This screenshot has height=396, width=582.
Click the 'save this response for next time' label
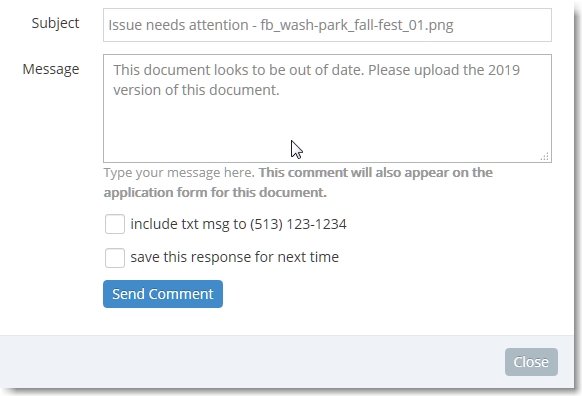pyautogui.click(x=235, y=257)
